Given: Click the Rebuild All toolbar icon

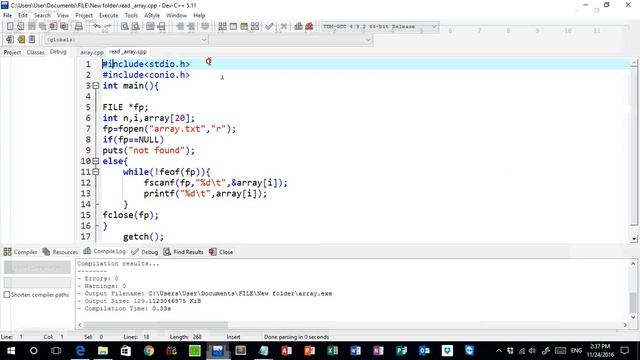Looking at the screenshot, I should [255, 27].
